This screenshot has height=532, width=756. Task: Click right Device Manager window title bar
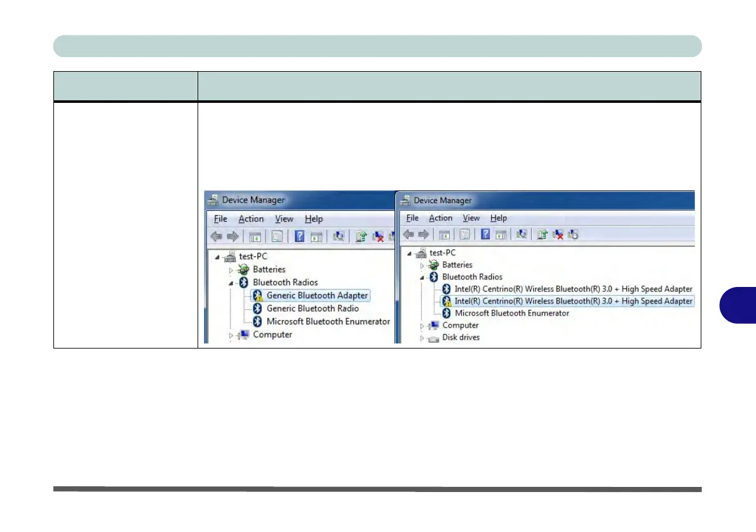coord(545,201)
